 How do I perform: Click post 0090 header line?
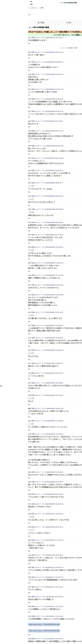[x=46, y=540]
